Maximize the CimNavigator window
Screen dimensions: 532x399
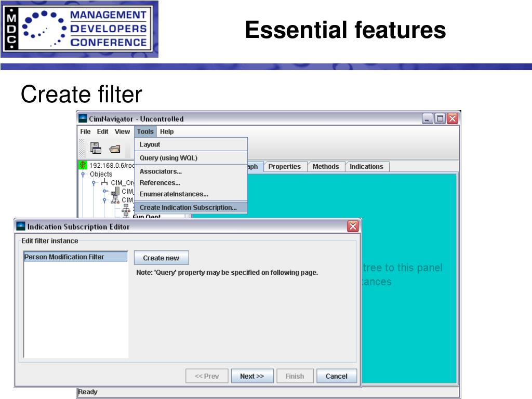coord(440,118)
